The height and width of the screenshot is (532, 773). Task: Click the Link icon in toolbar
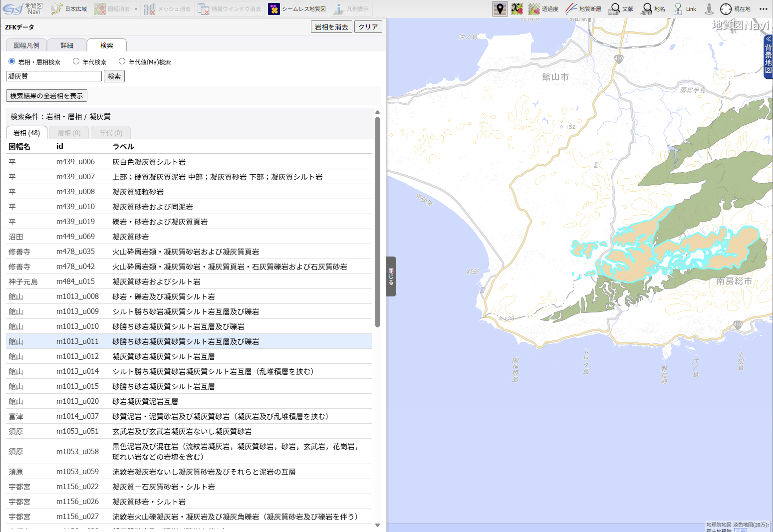pos(685,9)
